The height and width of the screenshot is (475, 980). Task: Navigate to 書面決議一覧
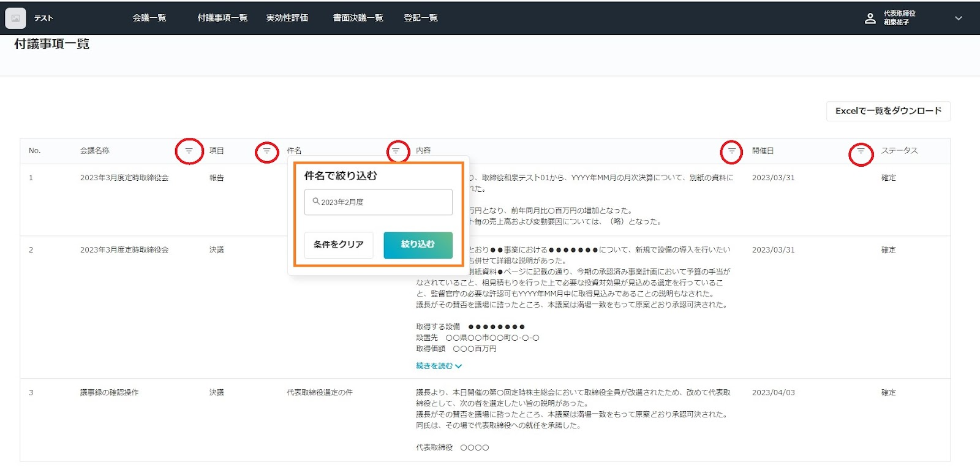[x=358, y=18]
